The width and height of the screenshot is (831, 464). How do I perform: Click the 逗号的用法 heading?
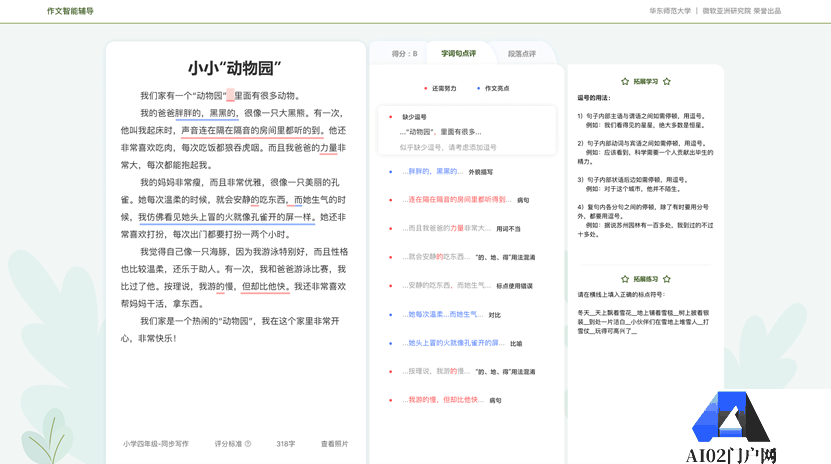tap(594, 98)
